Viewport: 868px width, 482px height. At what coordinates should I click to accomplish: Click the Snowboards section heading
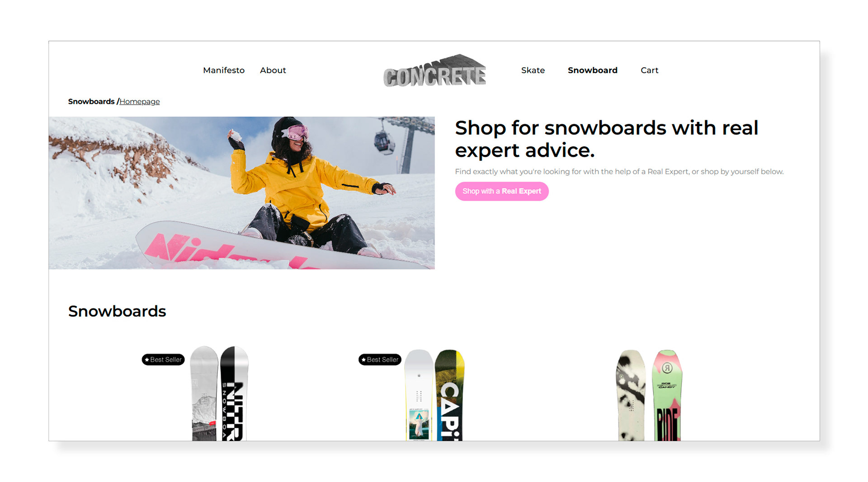pyautogui.click(x=117, y=311)
